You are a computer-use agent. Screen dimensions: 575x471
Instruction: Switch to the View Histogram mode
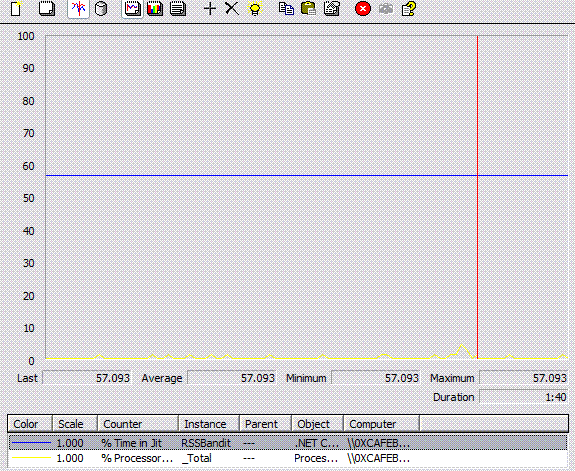click(x=155, y=9)
